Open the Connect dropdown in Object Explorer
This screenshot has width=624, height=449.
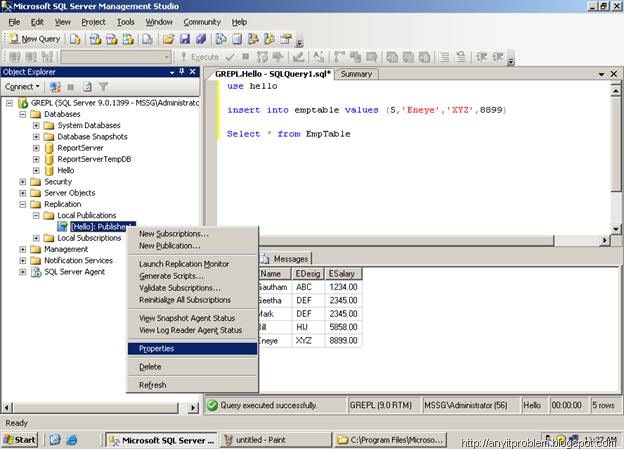click(x=22, y=86)
